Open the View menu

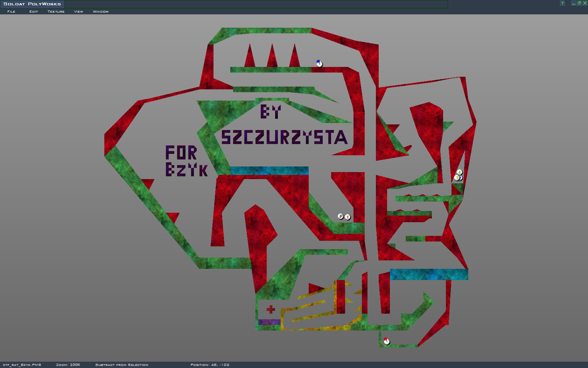tap(78, 12)
